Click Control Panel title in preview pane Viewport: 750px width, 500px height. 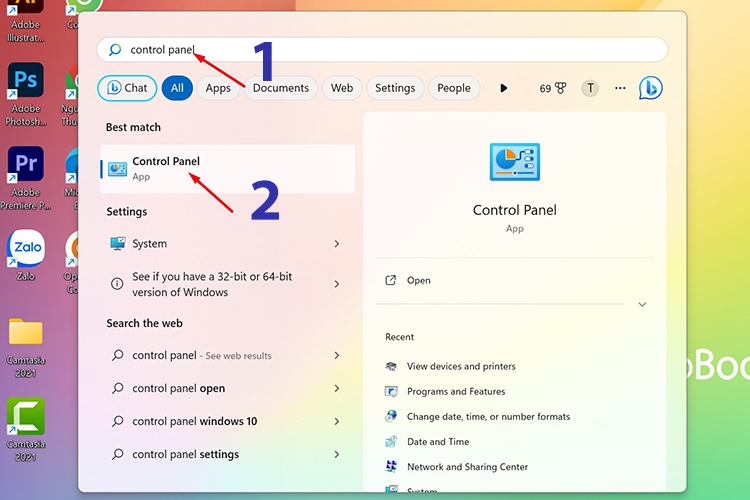(x=515, y=210)
